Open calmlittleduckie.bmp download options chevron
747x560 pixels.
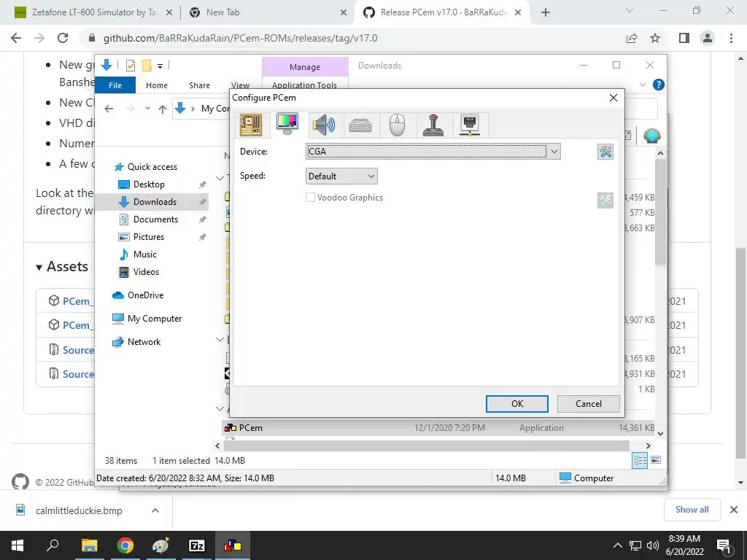(x=155, y=510)
